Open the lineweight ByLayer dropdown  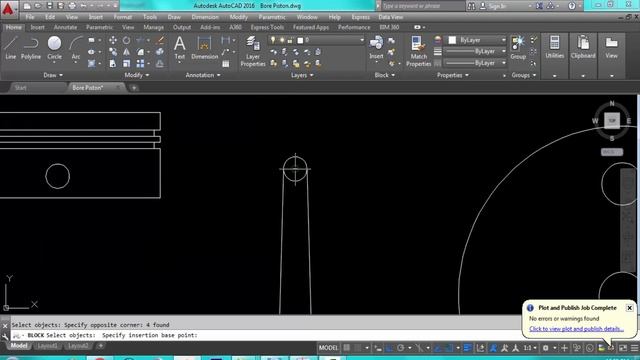coord(503,51)
